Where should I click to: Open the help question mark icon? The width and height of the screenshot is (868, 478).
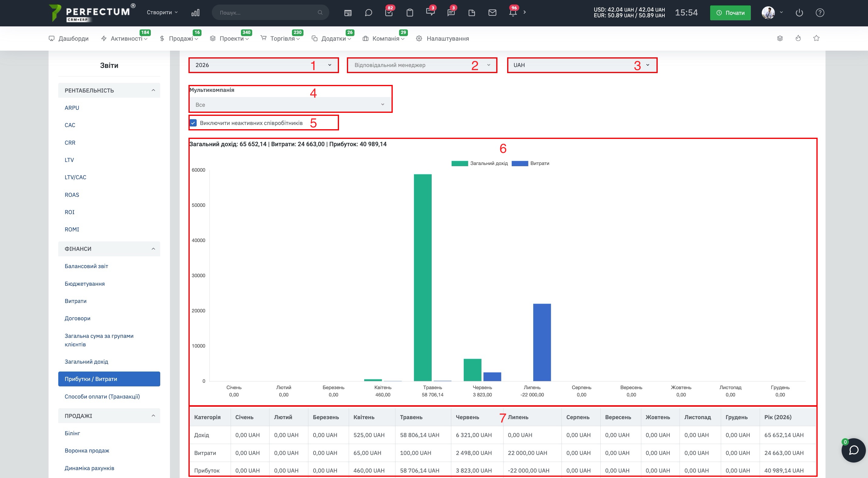click(x=820, y=13)
